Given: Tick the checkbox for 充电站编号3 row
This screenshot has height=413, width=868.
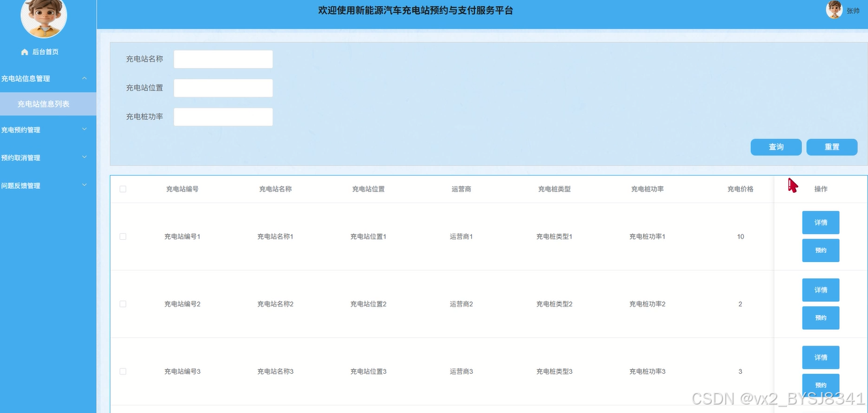Looking at the screenshot, I should point(123,371).
